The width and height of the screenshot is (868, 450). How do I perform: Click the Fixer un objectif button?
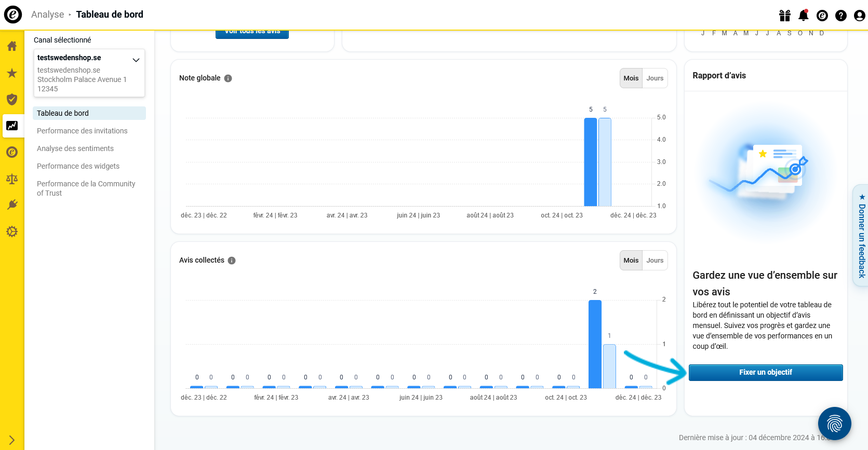(x=766, y=372)
